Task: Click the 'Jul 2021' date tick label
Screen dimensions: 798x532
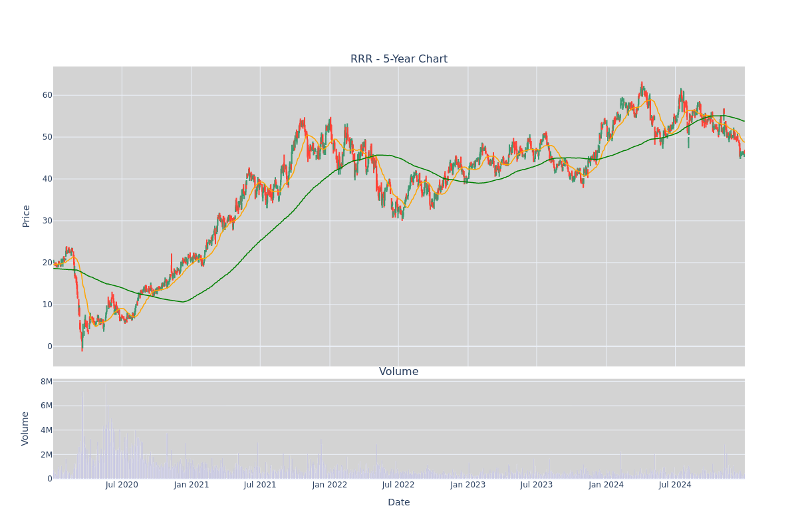Action: click(x=260, y=485)
